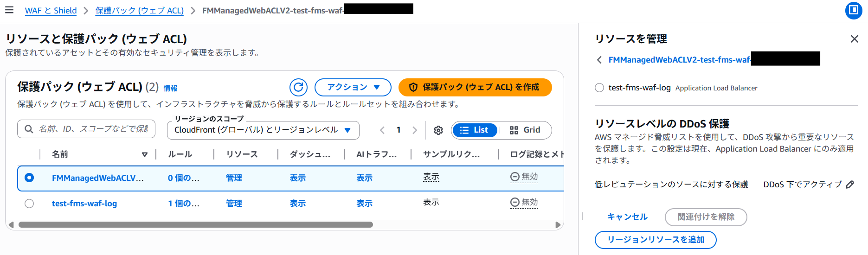The image size is (868, 255).
Task: Expand the リージョンのスコープ dropdown
Action: [263, 130]
